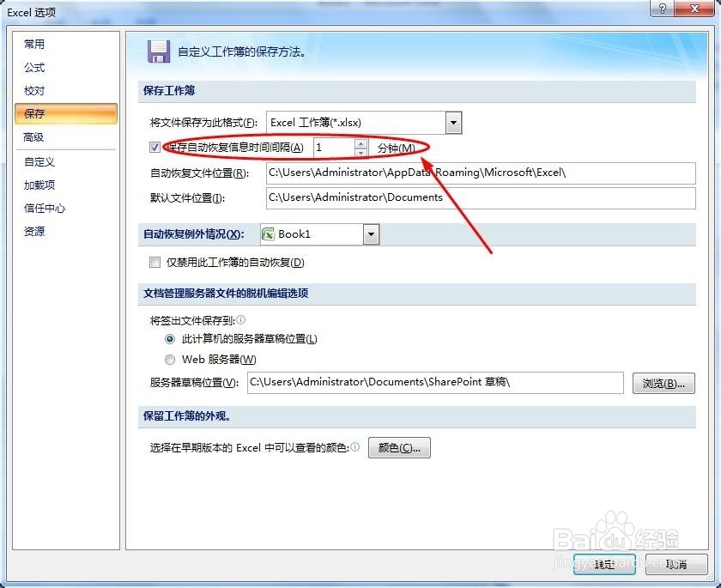Increase autosave interval with up arrow
Image resolution: width=721 pixels, height=588 pixels.
pos(361,143)
